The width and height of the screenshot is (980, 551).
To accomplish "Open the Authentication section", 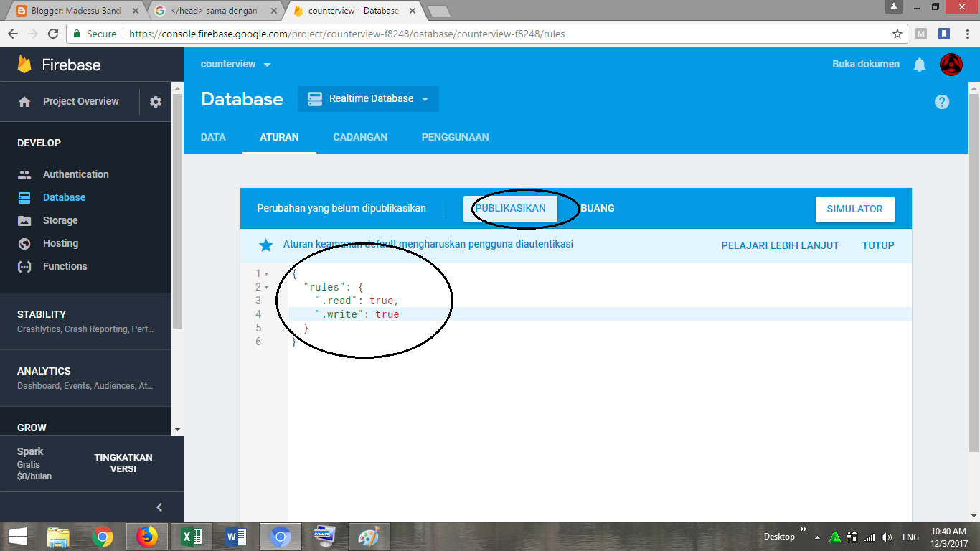I will (77, 174).
